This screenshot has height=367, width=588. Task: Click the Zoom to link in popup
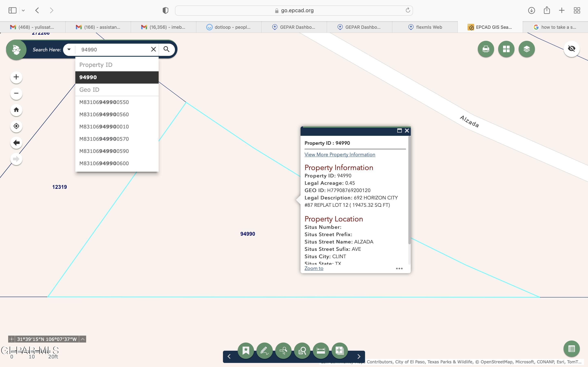pyautogui.click(x=314, y=269)
